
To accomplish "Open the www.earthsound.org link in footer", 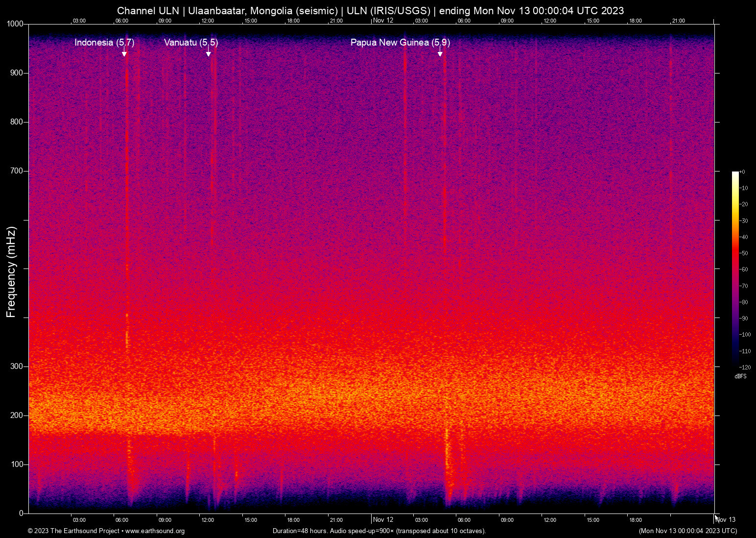I will click(155, 531).
